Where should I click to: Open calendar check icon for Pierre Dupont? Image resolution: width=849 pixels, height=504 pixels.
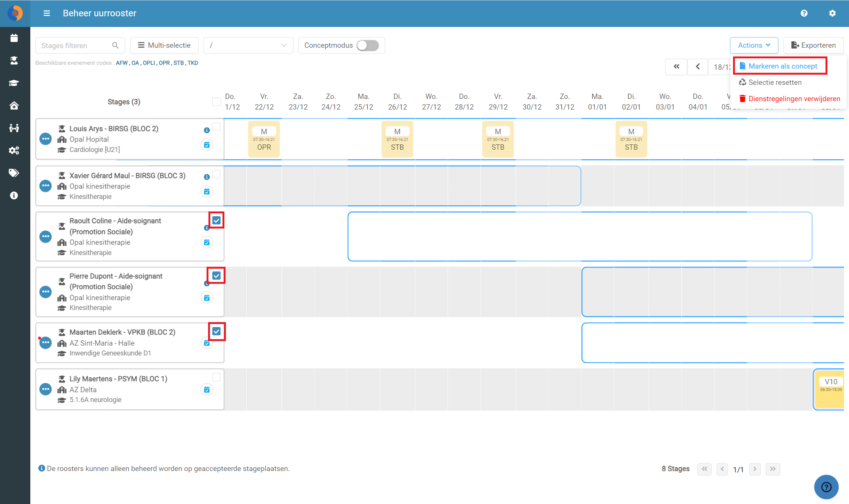(x=207, y=298)
